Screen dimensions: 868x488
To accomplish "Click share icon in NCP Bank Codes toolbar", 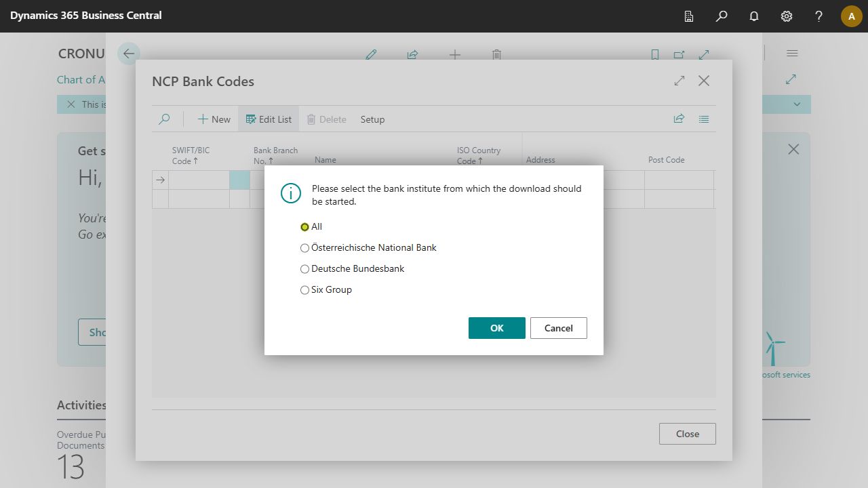I will coord(679,119).
